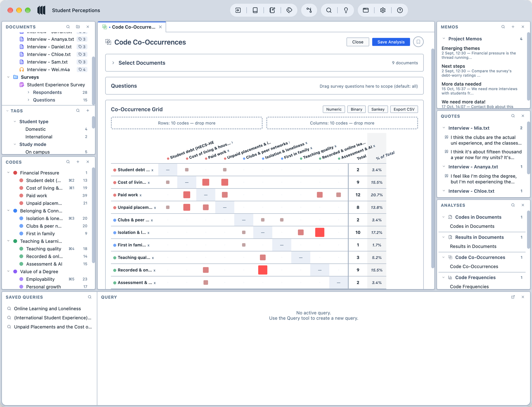Open Interview - Wei.m4a document

point(48,69)
